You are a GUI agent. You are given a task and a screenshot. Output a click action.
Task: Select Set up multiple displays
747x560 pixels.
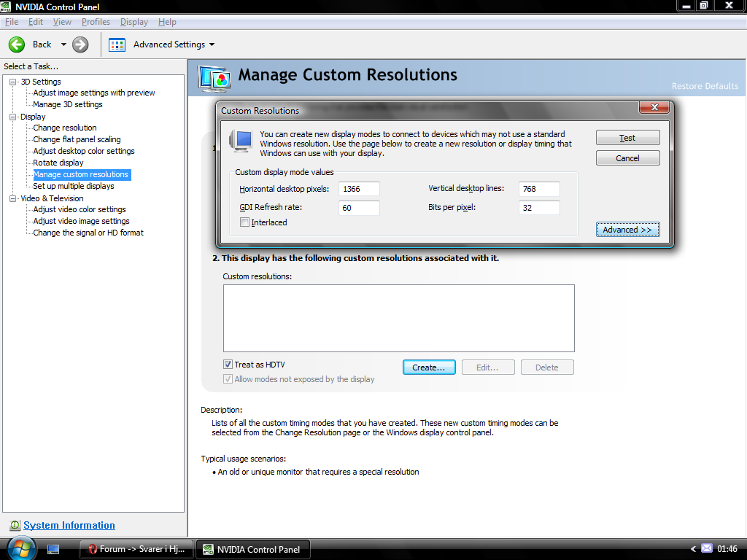(74, 186)
